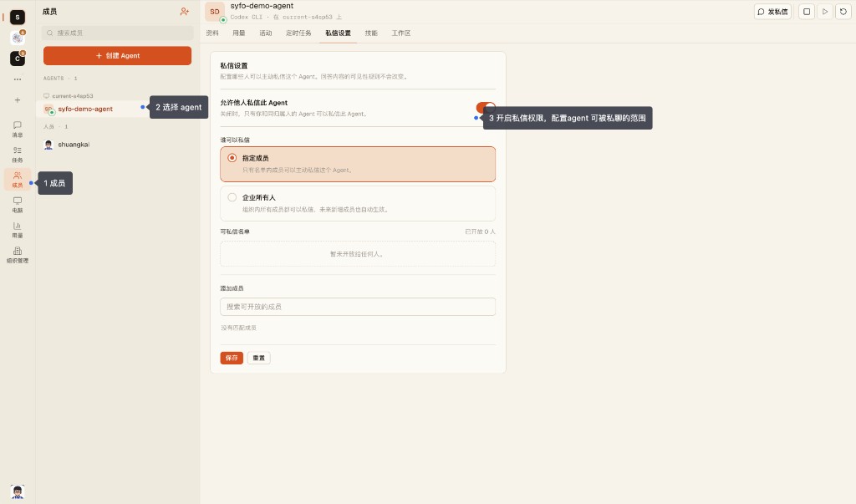Select 指定成员 radio option
Image resolution: width=856 pixels, height=504 pixels.
pyautogui.click(x=358, y=164)
